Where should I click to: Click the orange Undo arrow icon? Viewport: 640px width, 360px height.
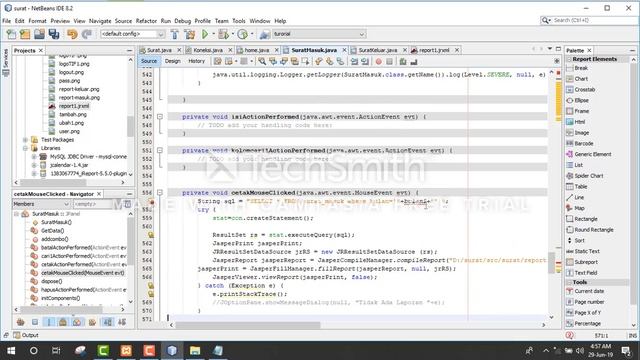[72, 34]
